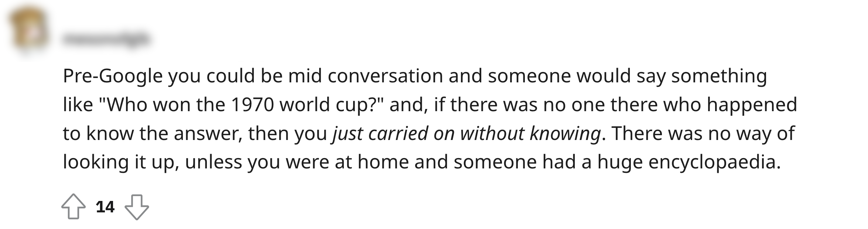Viewport: 868px width, 229px height.
Task: Upvote the Pre-Google comment
Action: pyautogui.click(x=73, y=207)
